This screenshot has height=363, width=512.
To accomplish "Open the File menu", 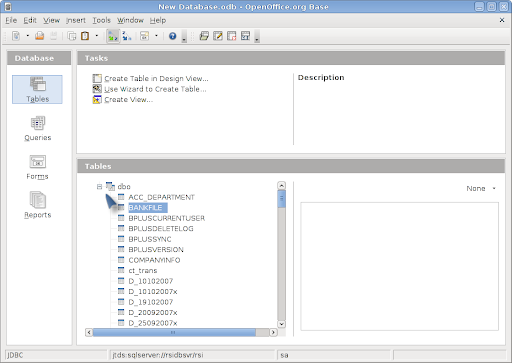I will point(11,20).
